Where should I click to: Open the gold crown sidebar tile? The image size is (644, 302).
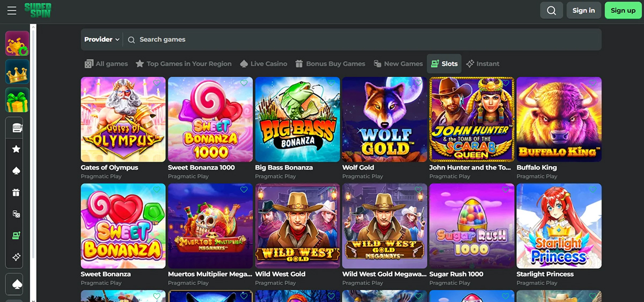[17, 72]
